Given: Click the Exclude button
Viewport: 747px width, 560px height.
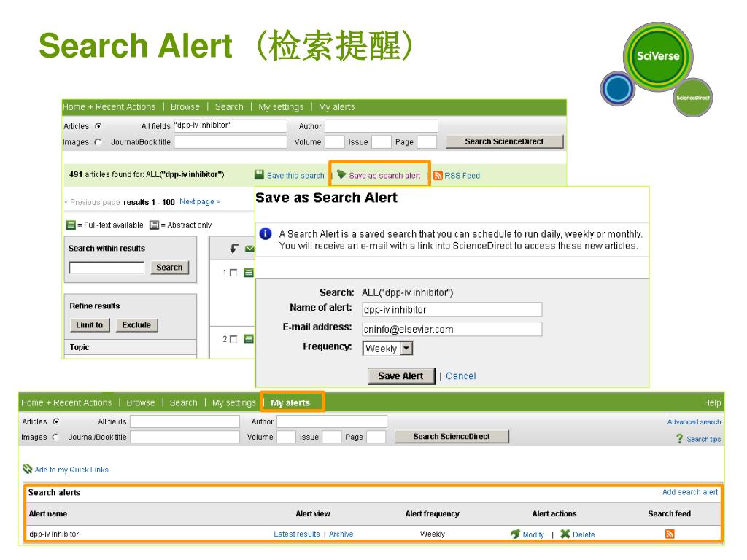Looking at the screenshot, I should [136, 324].
